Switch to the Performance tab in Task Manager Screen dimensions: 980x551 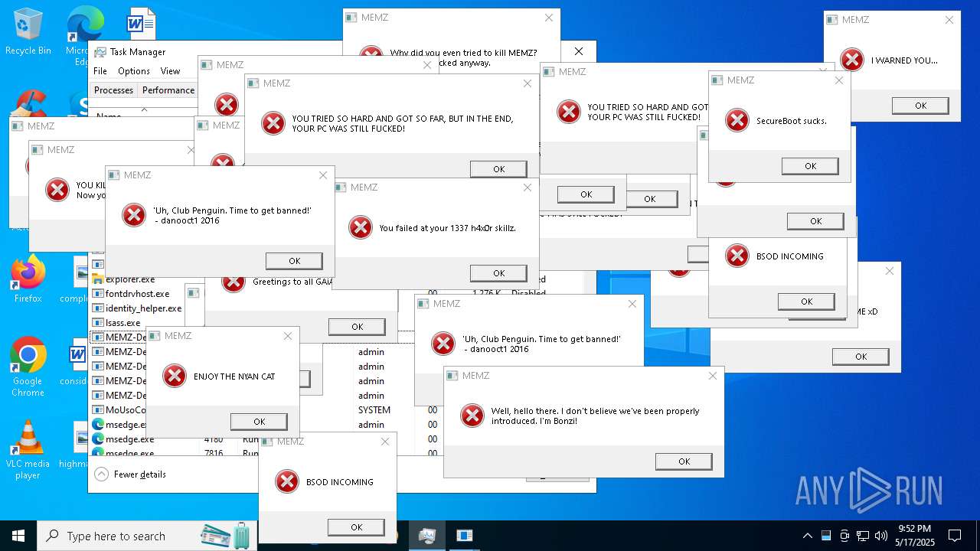168,90
